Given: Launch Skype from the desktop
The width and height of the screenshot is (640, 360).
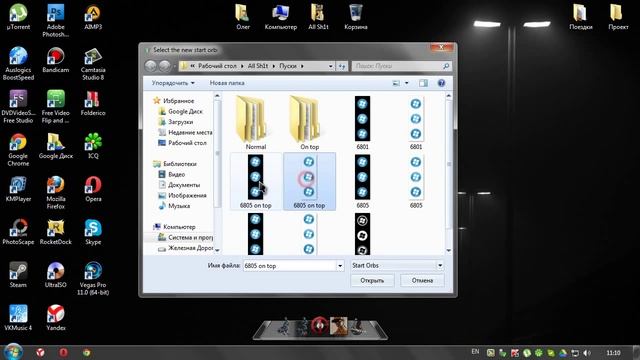Looking at the screenshot, I should [93, 232].
